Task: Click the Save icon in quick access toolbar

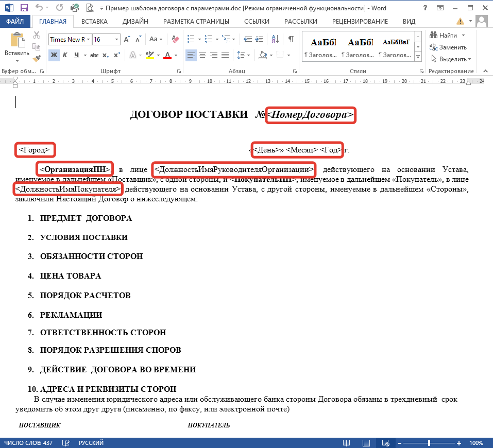Action: (24, 8)
